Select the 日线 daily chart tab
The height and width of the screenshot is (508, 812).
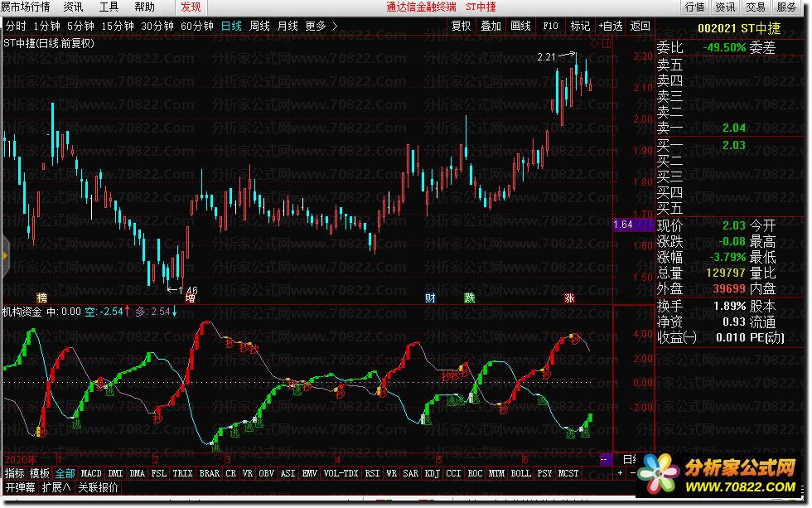click(231, 26)
